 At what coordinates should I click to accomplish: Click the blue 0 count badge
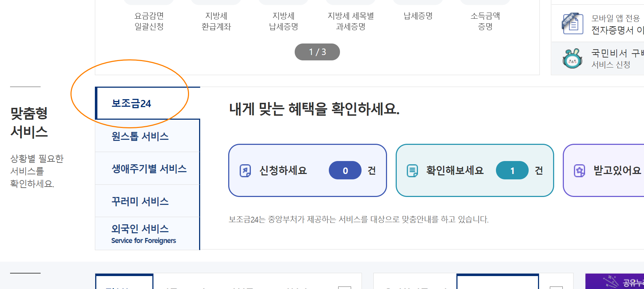click(345, 170)
